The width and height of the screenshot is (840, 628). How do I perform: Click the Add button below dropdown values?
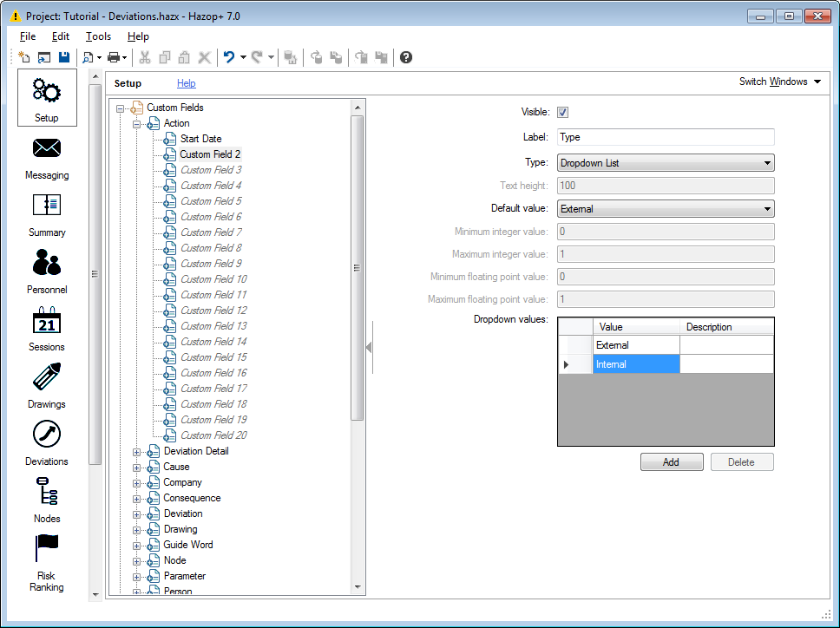coord(671,462)
